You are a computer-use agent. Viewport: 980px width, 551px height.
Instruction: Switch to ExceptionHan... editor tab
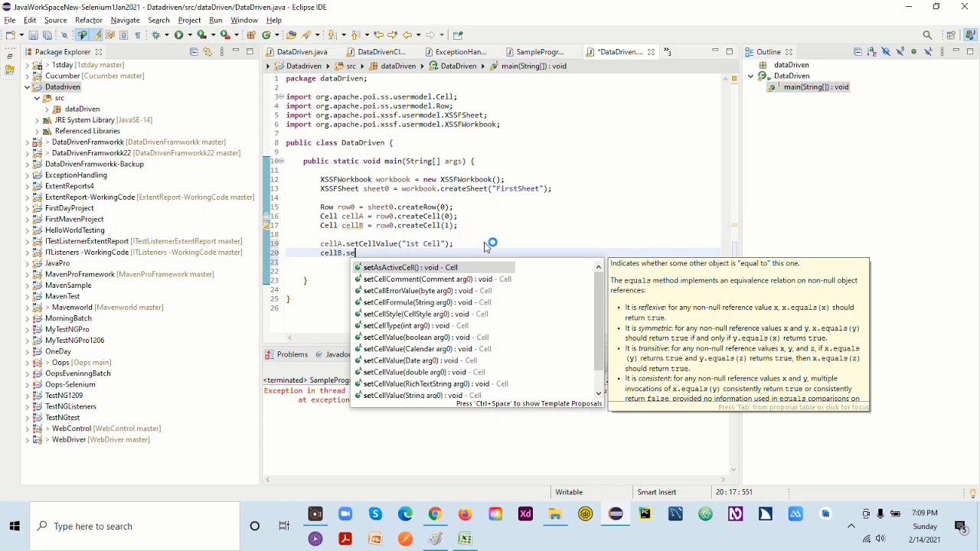455,52
